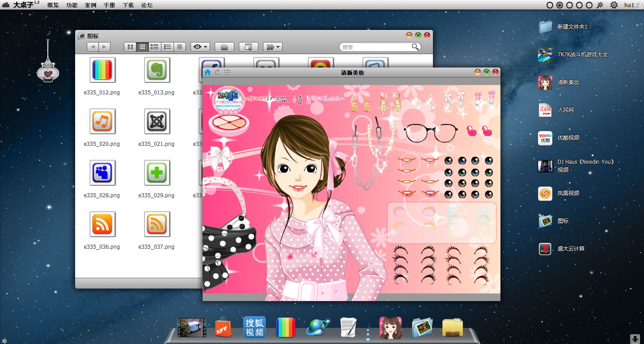Open the DJ Haus Needin You video shortcut
Screen dimensions: 644x344
pos(546,166)
